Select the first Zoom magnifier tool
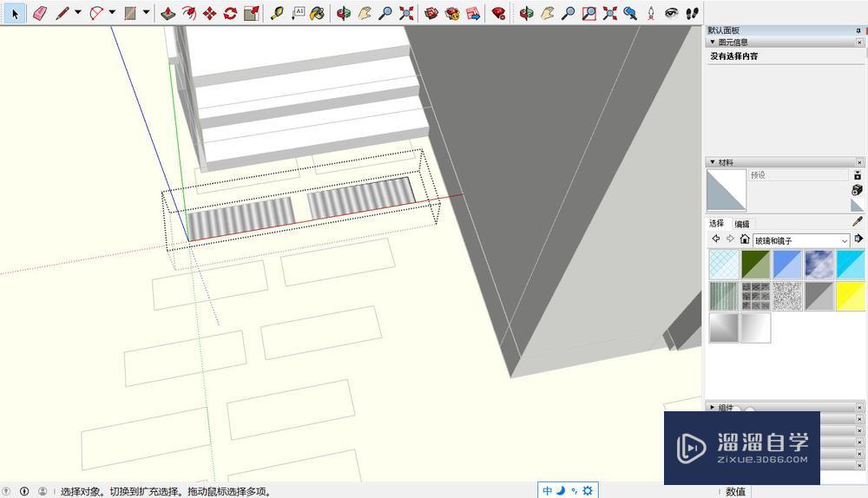The width and height of the screenshot is (868, 498). (385, 13)
